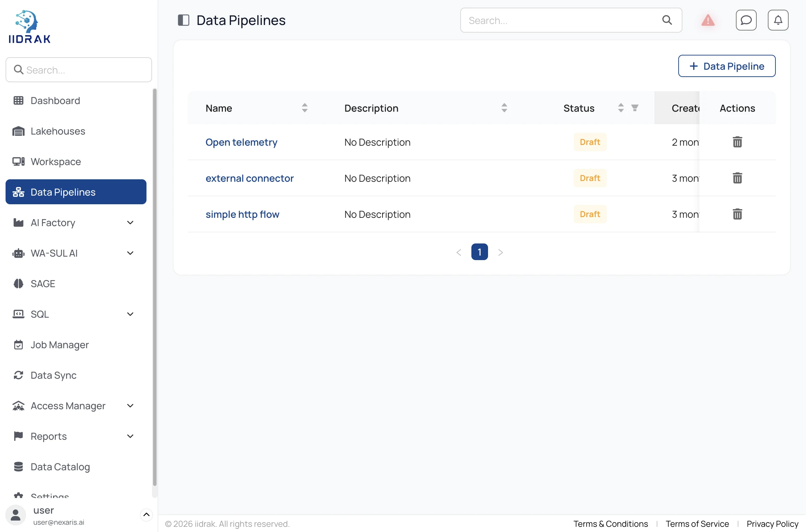Expand the SQL menu
This screenshot has height=532, width=806.
130,314
